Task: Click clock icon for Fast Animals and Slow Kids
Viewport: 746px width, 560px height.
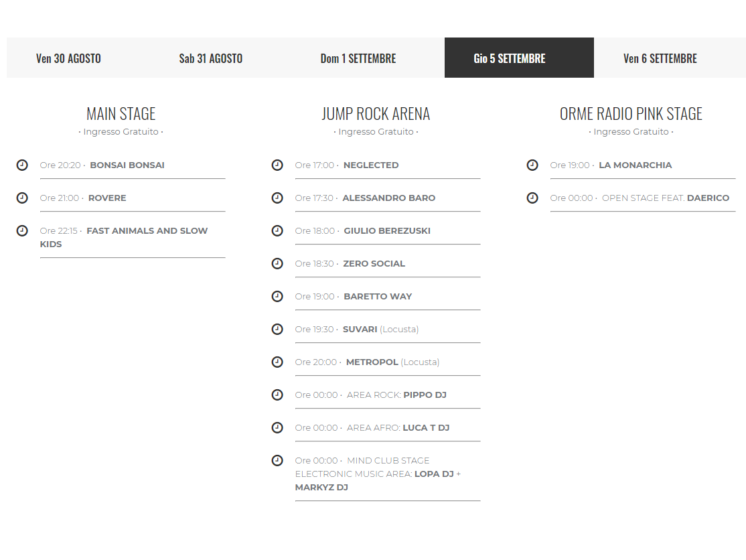Action: [22, 230]
